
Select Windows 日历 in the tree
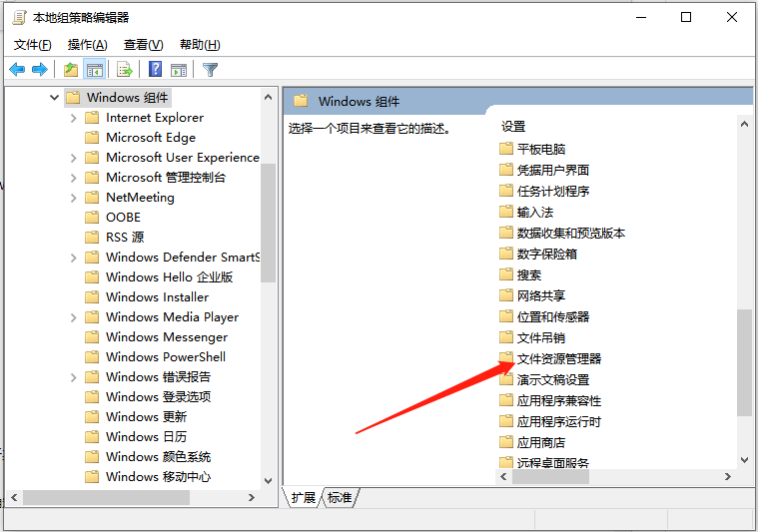[x=146, y=436]
